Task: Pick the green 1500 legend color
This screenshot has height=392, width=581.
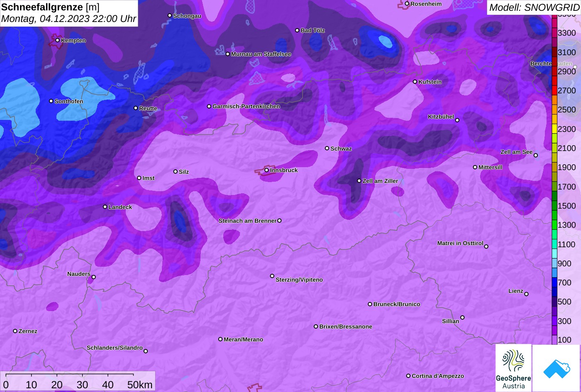Action: (554, 206)
